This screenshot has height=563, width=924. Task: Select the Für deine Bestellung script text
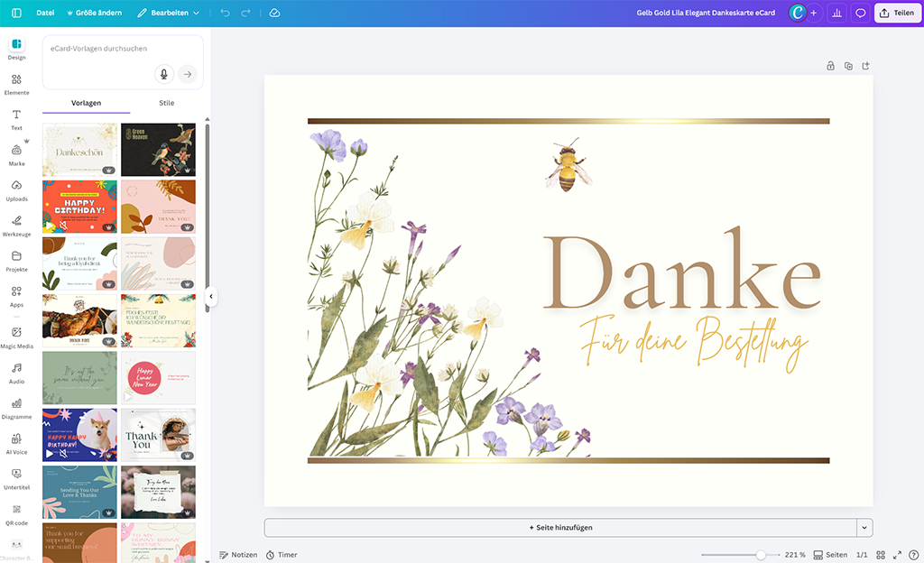tap(694, 343)
